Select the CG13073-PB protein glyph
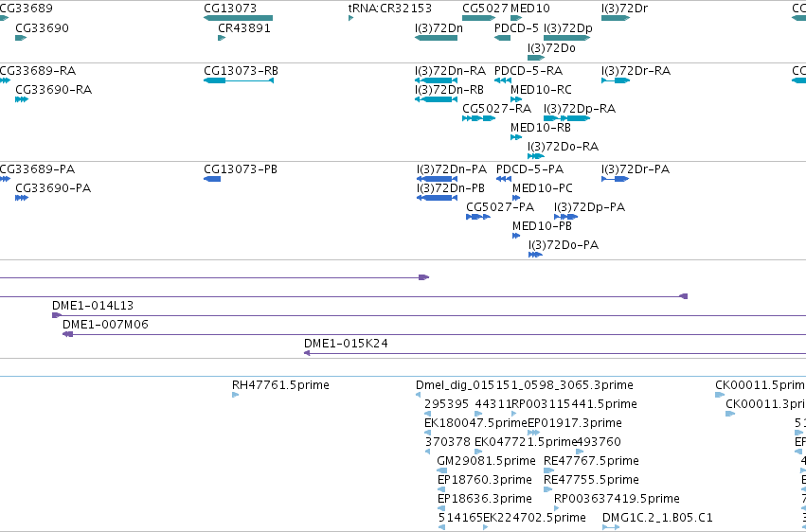The height and width of the screenshot is (532, 806). (x=212, y=179)
